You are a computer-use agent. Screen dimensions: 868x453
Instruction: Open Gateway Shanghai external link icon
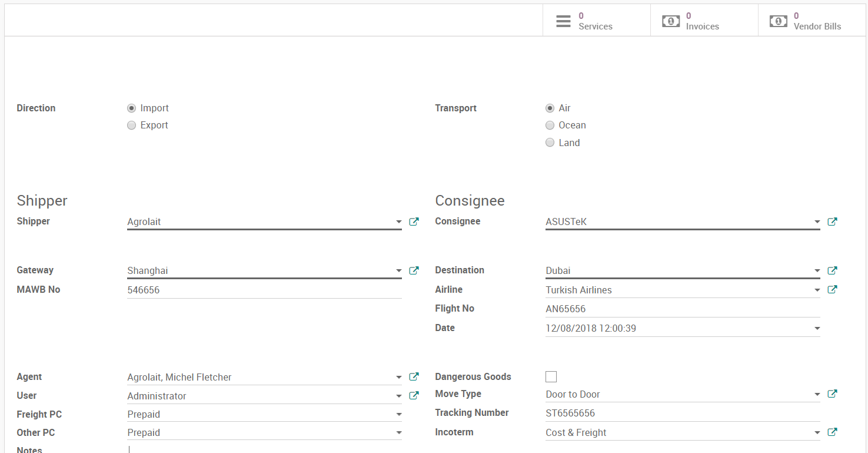tap(414, 271)
